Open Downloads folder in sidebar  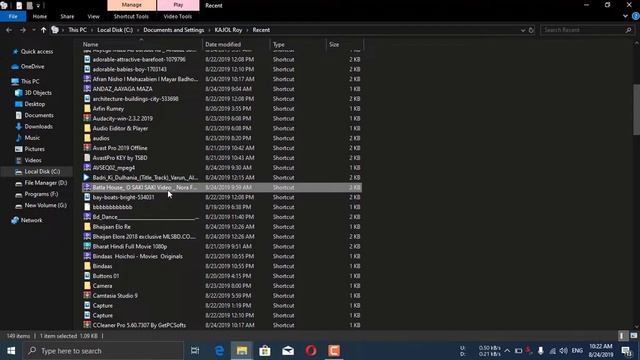coord(38,127)
